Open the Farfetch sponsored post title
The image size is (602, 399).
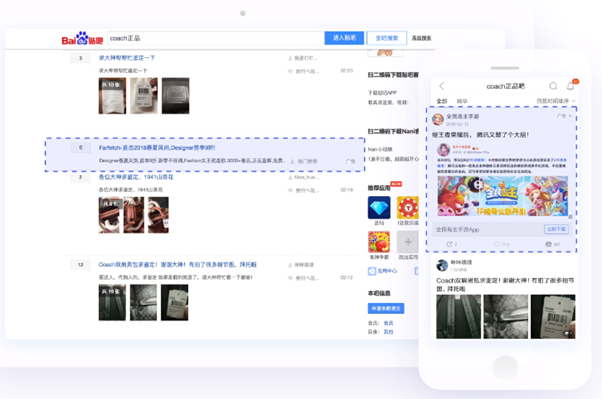[x=157, y=147]
